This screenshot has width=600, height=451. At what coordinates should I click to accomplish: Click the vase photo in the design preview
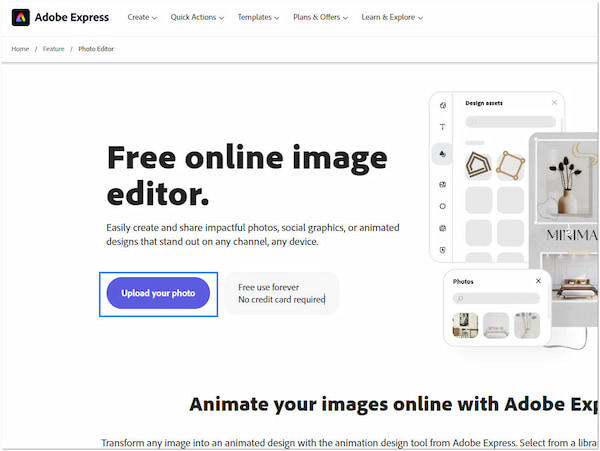(567, 180)
